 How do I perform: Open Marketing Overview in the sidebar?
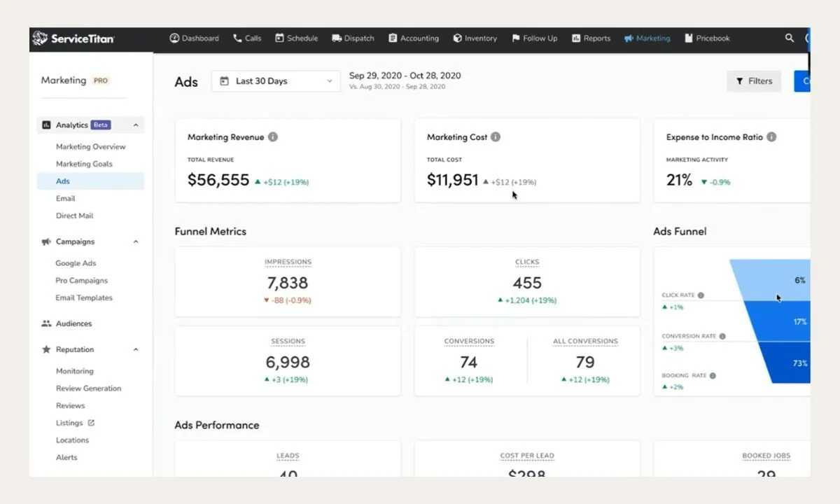(91, 146)
